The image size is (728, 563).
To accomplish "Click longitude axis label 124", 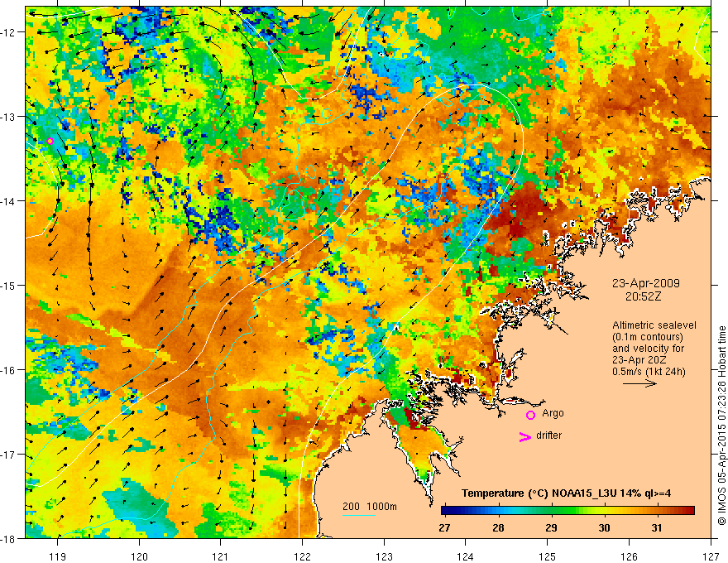I will pos(466,557).
